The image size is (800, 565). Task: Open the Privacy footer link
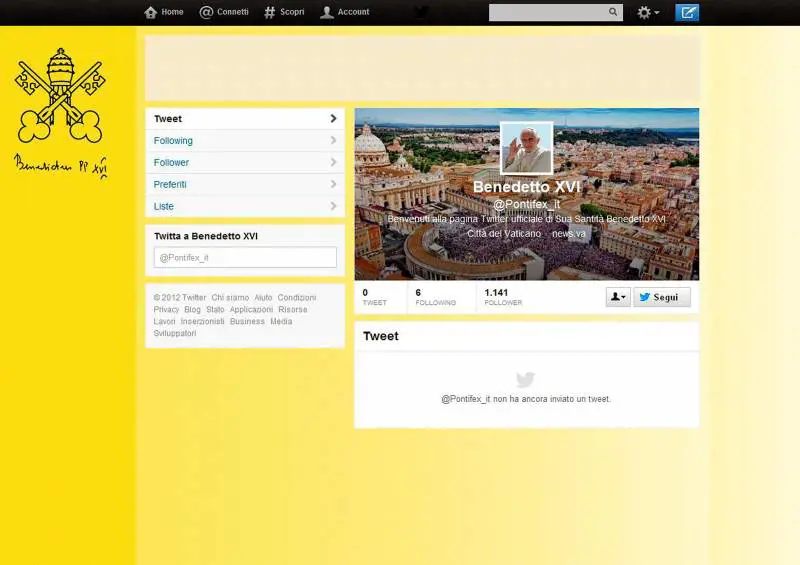[x=166, y=309]
